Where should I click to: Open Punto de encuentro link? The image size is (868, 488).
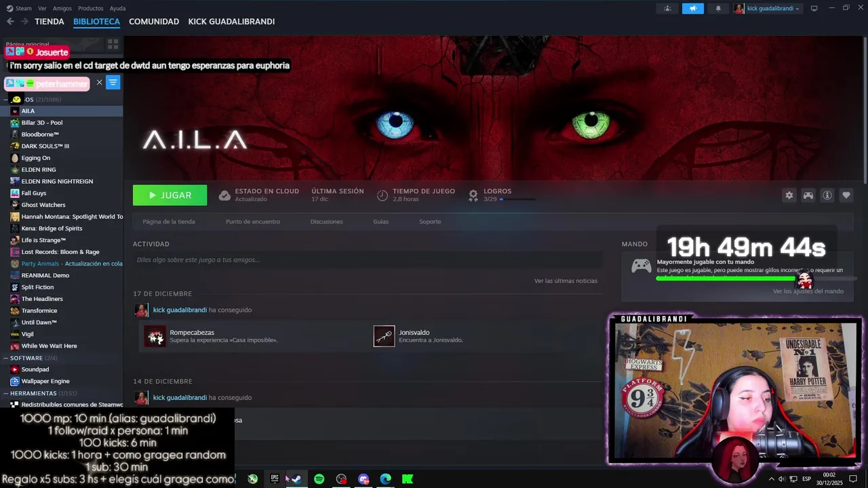pos(253,222)
